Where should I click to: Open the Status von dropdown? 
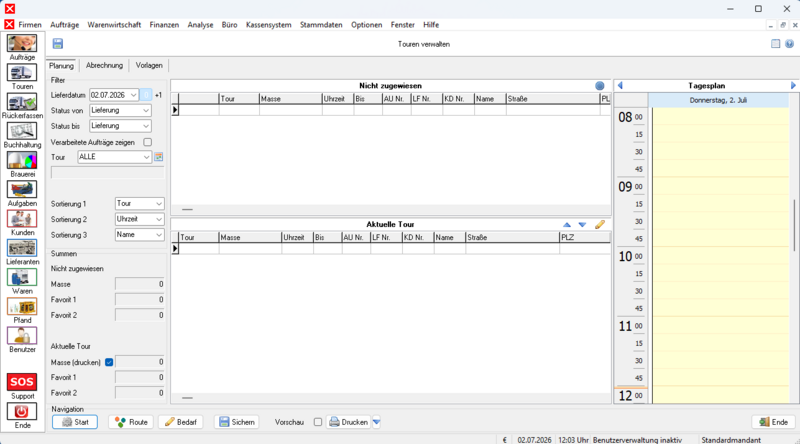[146, 110]
